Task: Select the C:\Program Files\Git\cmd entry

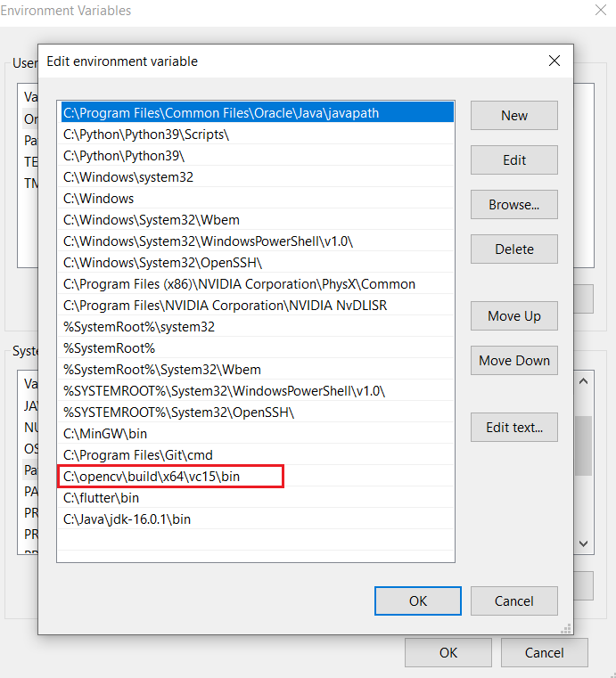Action: coord(256,455)
